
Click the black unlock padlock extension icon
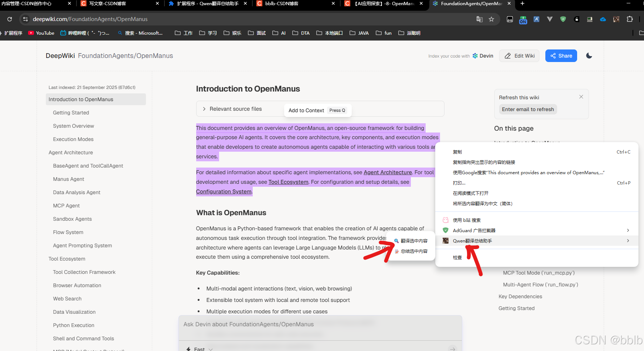(x=576, y=19)
